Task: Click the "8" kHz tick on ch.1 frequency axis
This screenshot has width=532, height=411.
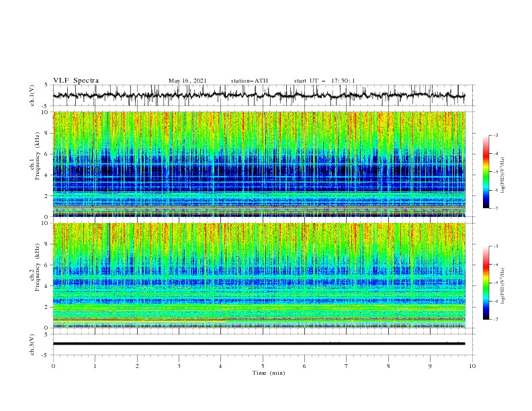Action: point(47,133)
